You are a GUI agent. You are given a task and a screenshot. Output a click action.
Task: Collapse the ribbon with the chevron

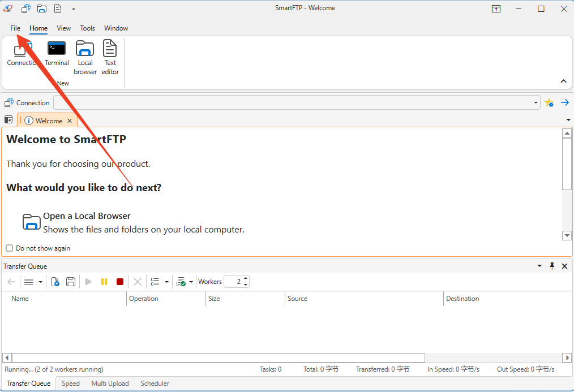[x=564, y=81]
